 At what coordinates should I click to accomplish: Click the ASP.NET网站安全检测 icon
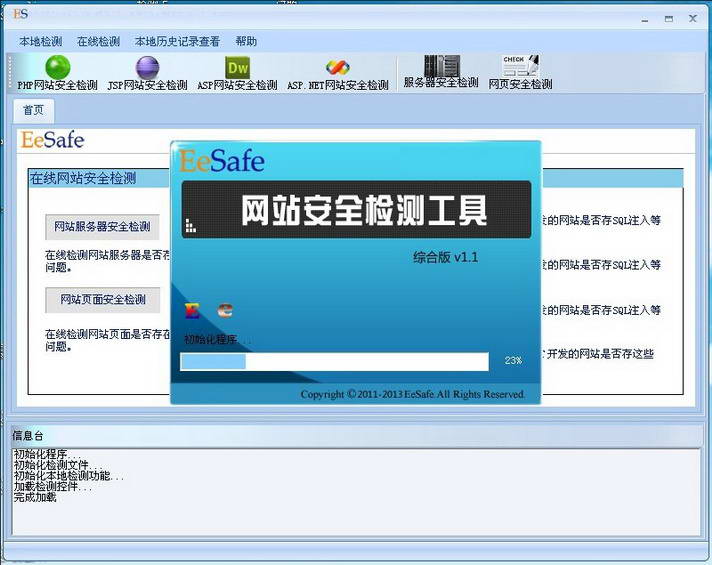[337, 68]
